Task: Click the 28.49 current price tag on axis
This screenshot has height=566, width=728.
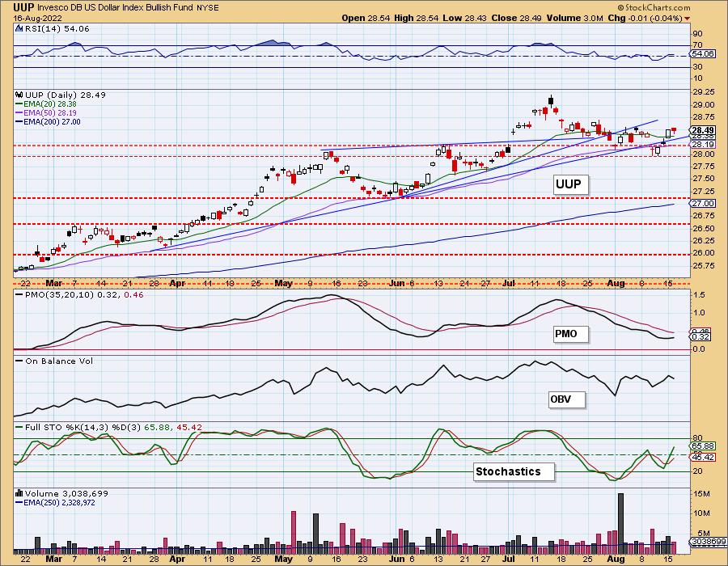Action: (702, 130)
